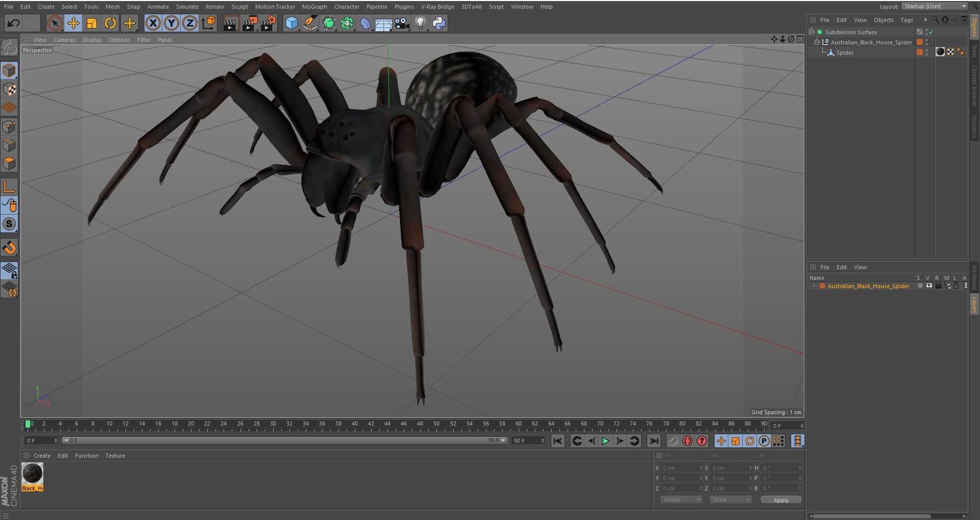Image resolution: width=980 pixels, height=520 pixels.
Task: Toggle Snap with the S icon
Action: [x=9, y=224]
